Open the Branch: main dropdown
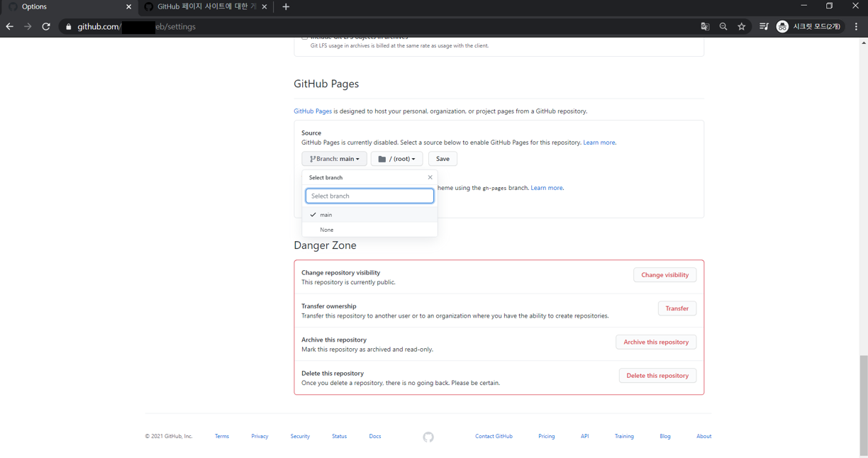The image size is (868, 458). 334,159
